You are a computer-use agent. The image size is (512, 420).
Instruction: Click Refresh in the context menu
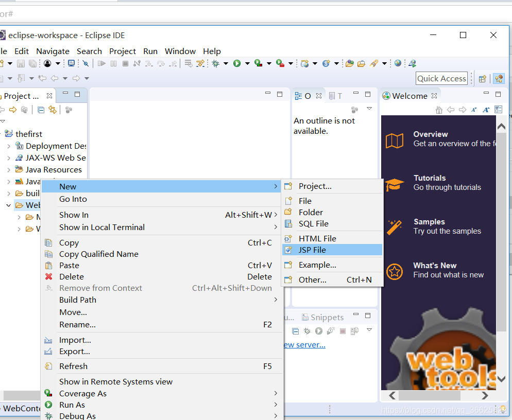pyautogui.click(x=162, y=366)
